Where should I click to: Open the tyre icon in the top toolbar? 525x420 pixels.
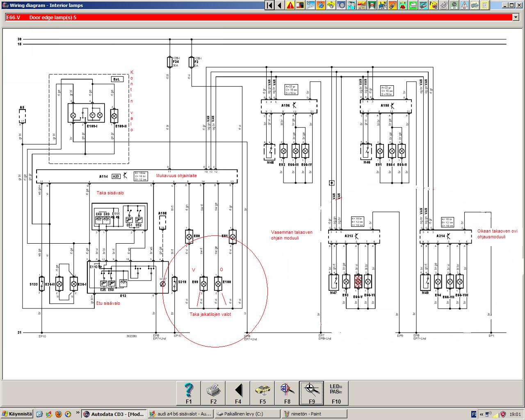tap(342, 5)
